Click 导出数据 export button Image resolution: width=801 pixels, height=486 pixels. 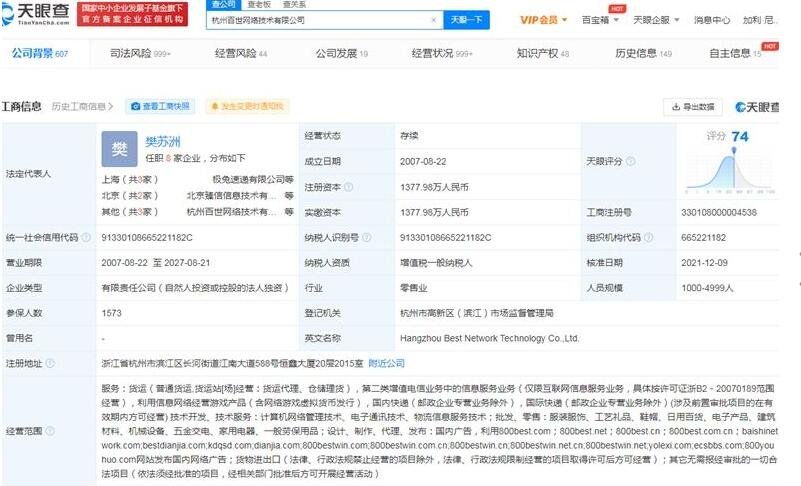tap(693, 107)
